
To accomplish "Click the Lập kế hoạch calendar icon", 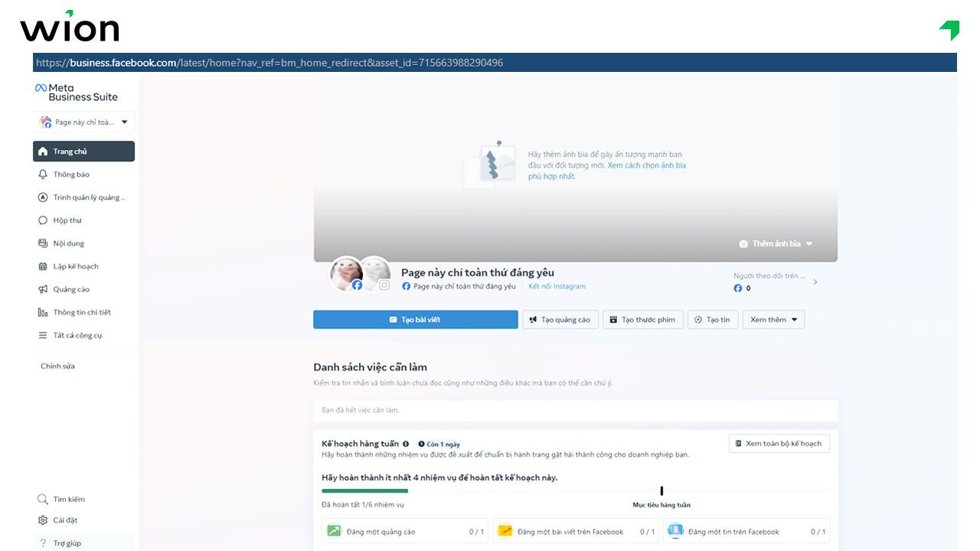I will point(43,266).
